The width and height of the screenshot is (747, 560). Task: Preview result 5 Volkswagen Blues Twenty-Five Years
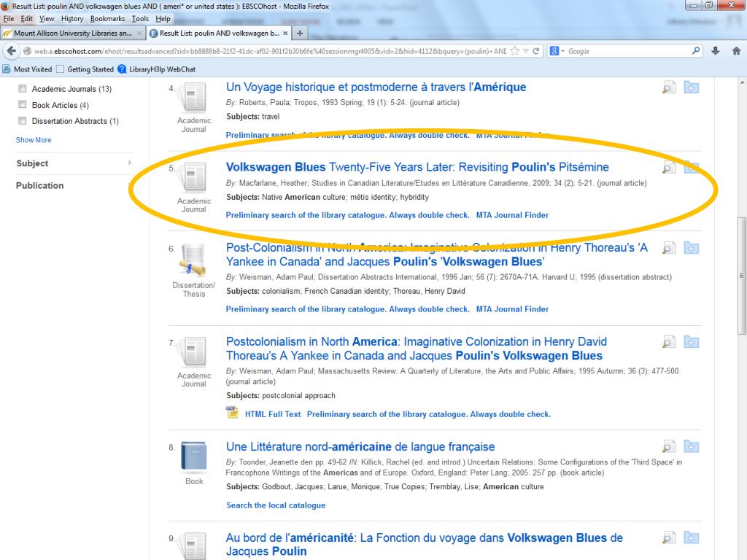pos(669,167)
